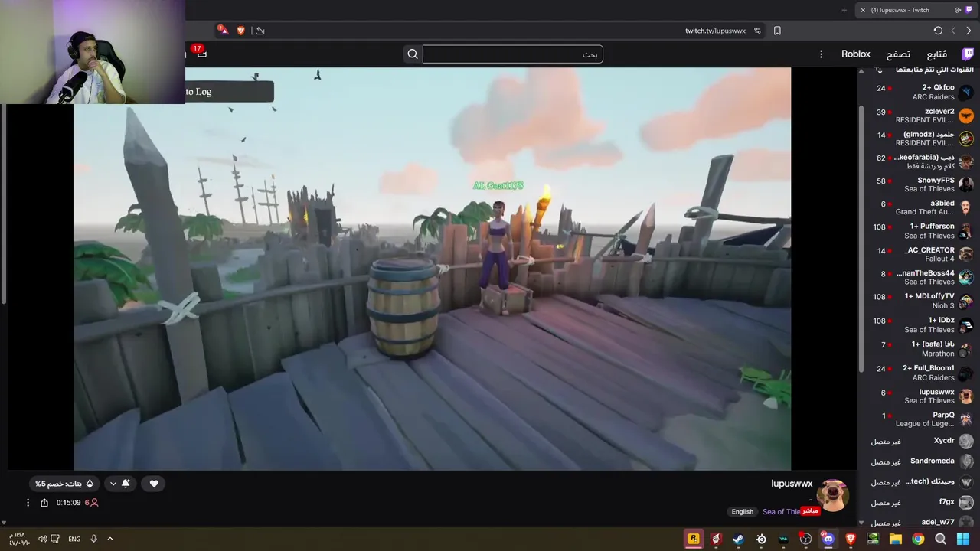Open the Browse (تصفح) nav item
This screenshot has width=980, height=551.
point(898,54)
